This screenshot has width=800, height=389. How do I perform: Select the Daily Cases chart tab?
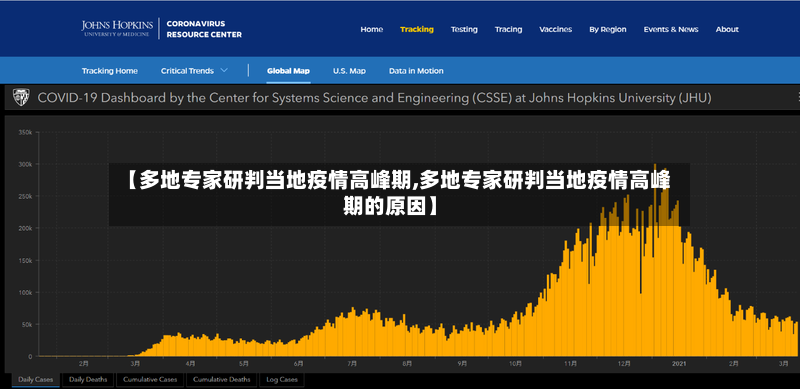pos(36,379)
